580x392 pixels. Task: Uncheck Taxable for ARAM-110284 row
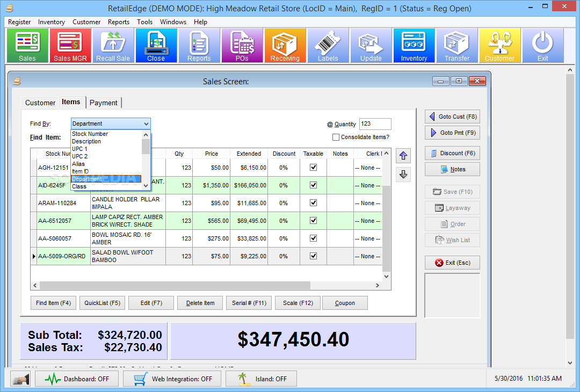tap(313, 202)
